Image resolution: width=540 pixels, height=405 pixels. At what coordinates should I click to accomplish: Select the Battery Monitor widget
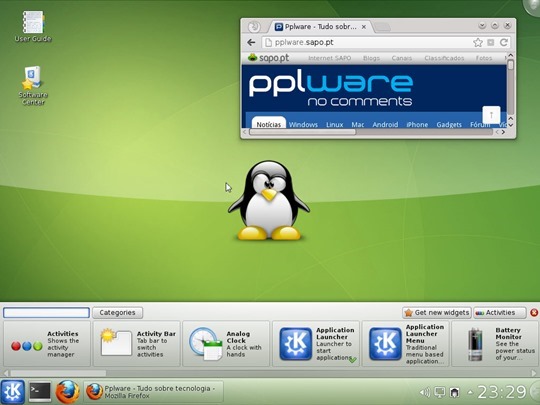point(495,344)
